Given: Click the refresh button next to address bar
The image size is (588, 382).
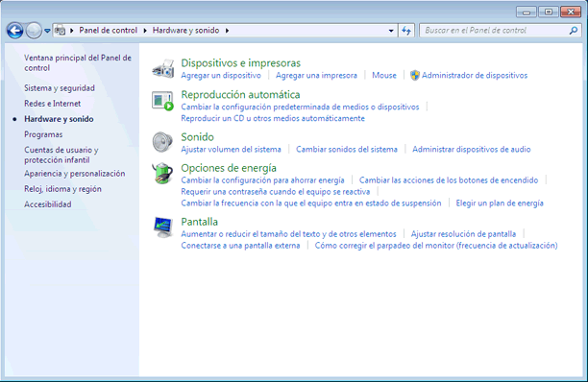Looking at the screenshot, I should pyautogui.click(x=406, y=31).
